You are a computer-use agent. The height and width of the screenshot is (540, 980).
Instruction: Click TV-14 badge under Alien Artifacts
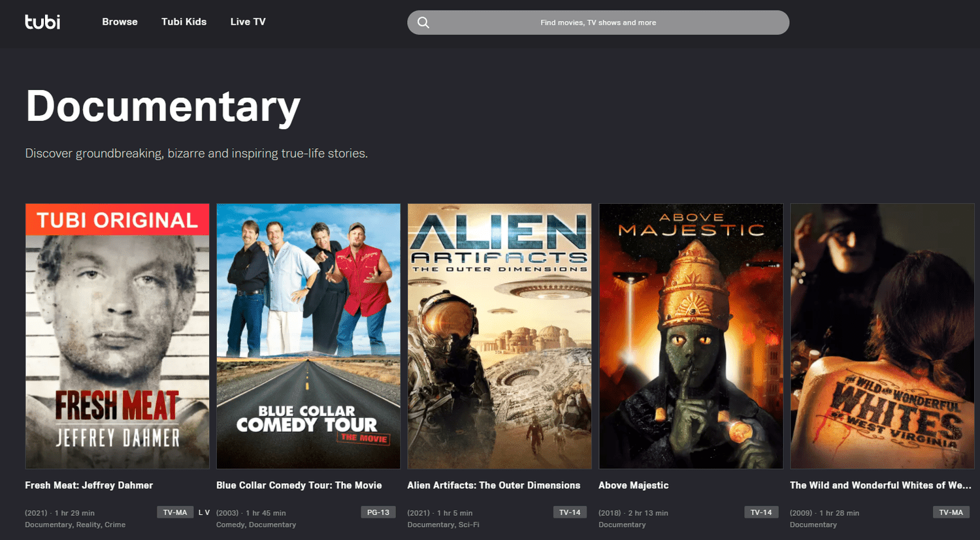(x=570, y=513)
